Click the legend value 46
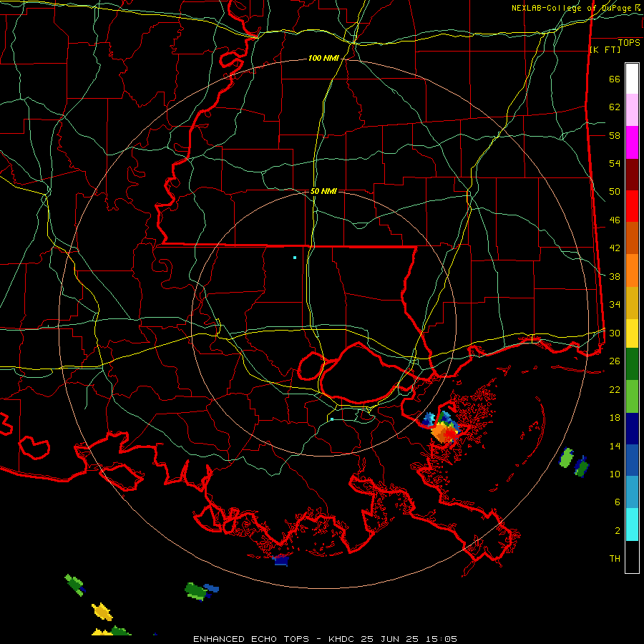644x644 pixels. click(615, 220)
